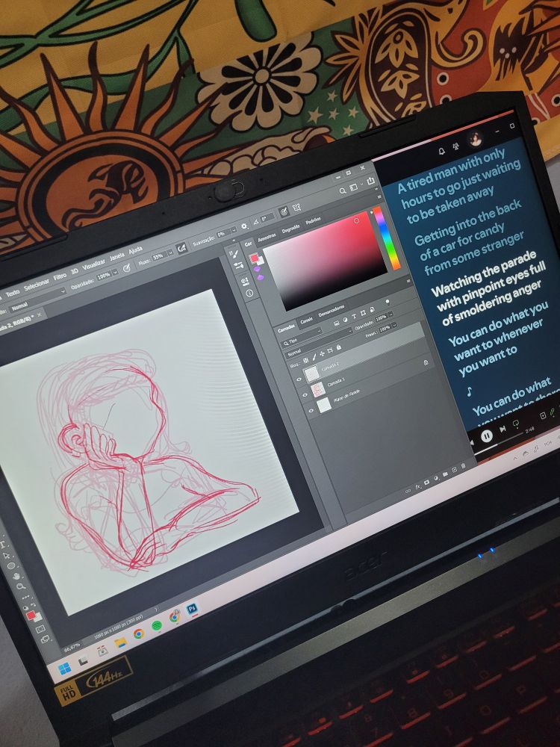The height and width of the screenshot is (747, 560).
Task: Change screen mode icon in toolbar
Action: coord(46,638)
